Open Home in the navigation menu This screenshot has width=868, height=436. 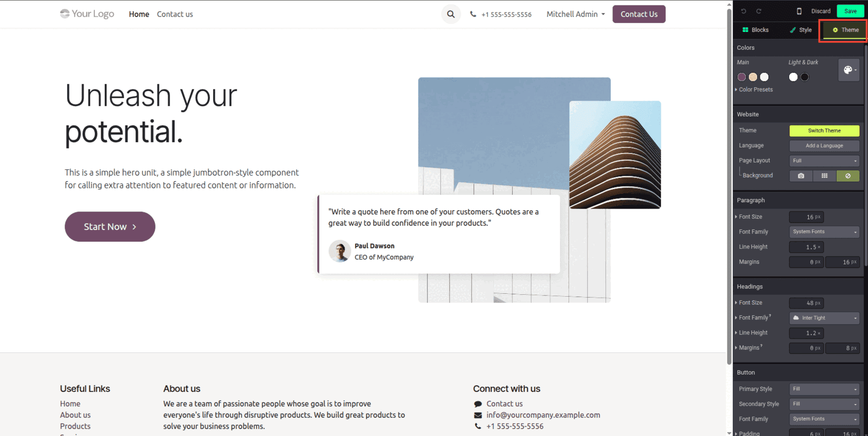(x=139, y=14)
